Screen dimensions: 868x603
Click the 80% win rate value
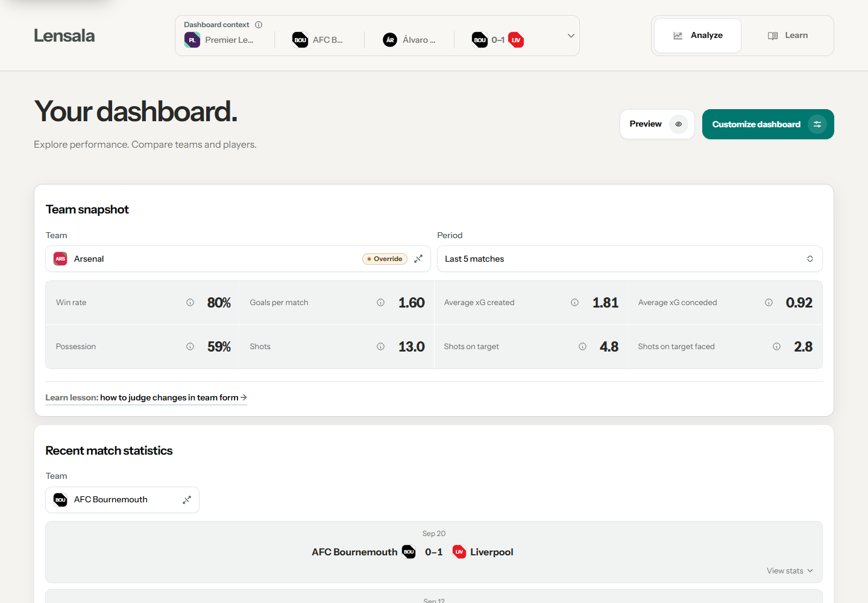coord(219,303)
